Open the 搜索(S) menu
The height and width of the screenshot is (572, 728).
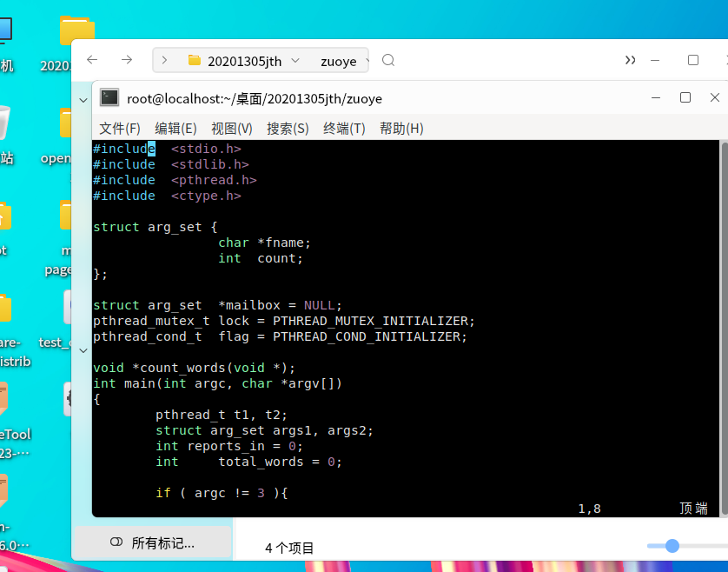[x=288, y=129]
